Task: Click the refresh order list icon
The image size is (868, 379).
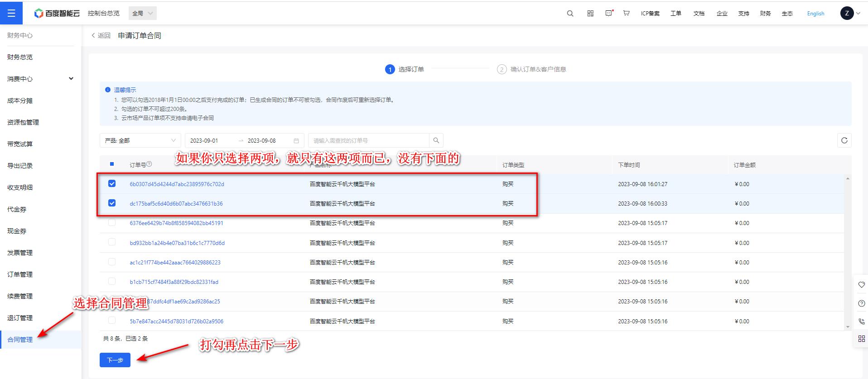Action: [x=844, y=140]
